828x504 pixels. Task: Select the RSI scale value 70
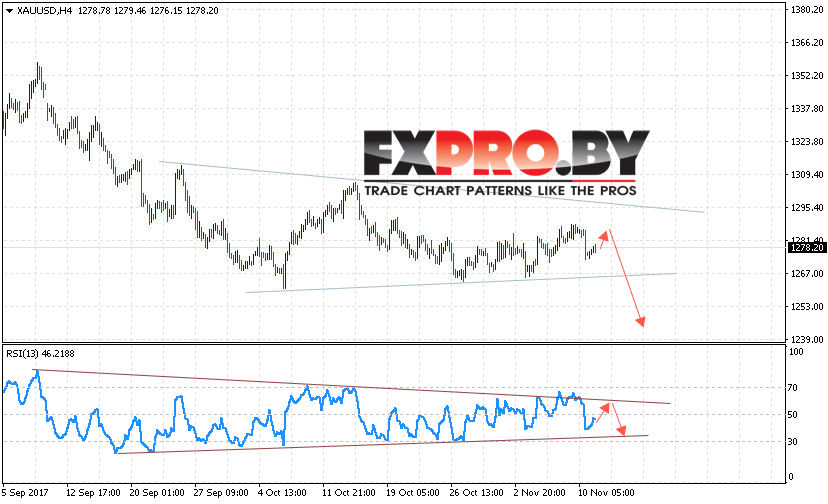(x=793, y=388)
